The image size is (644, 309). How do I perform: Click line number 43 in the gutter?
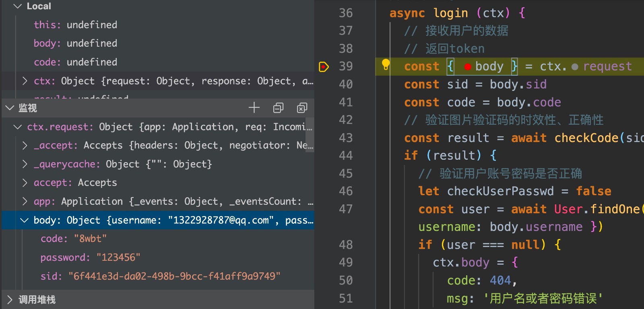345,138
